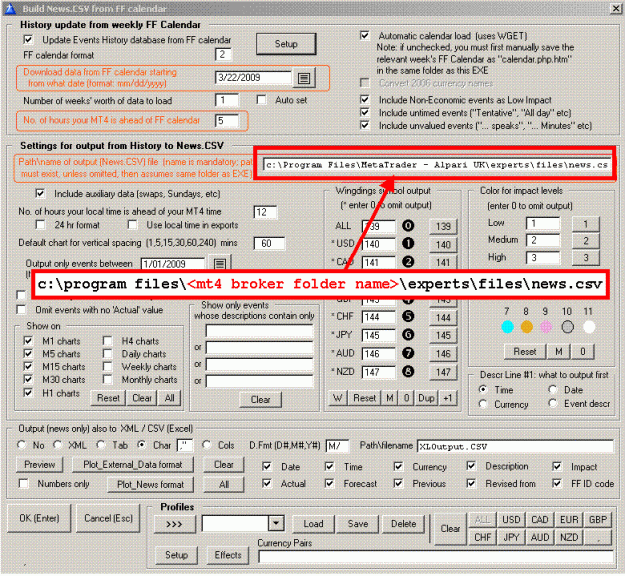Open the Profiles dropdown list

coord(276,523)
